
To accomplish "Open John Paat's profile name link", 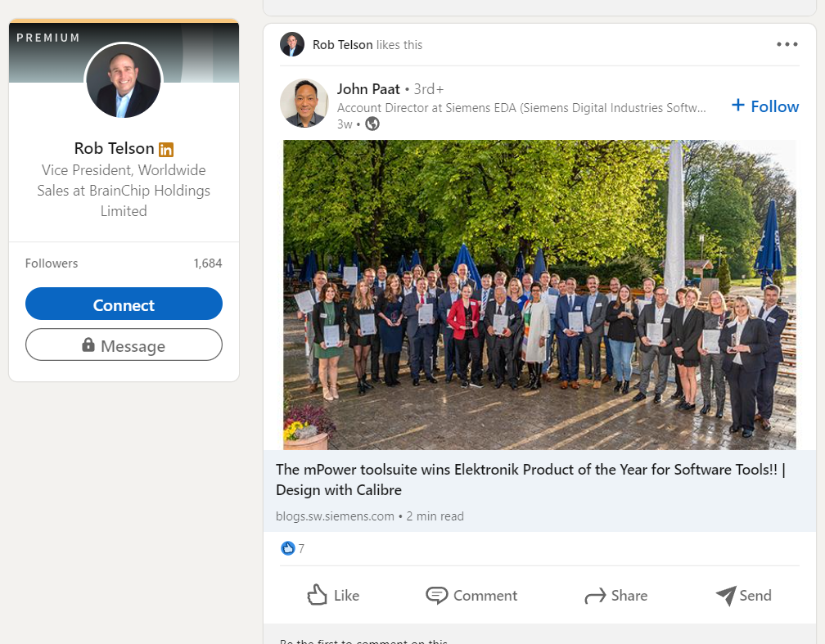I will click(x=368, y=89).
